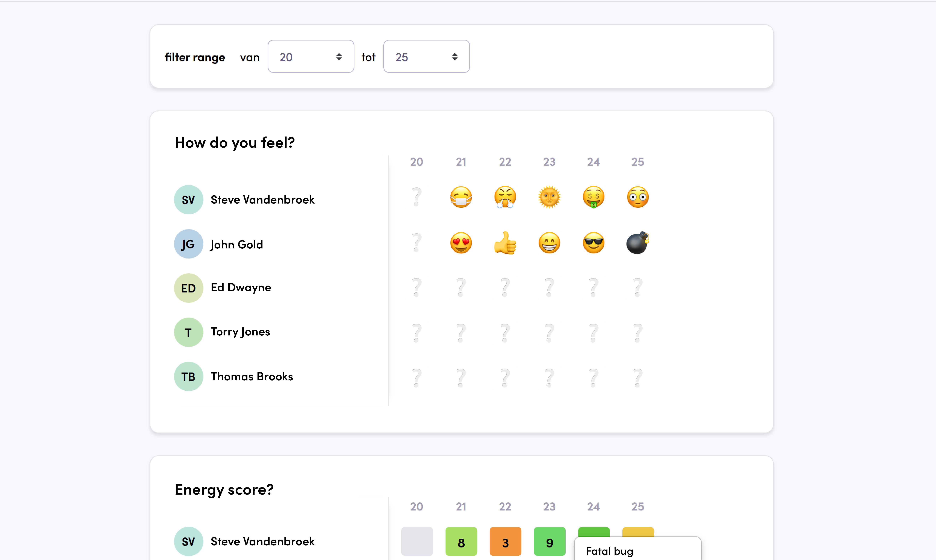The height and width of the screenshot is (560, 936).
Task: Click Torry Jones's question mark on day 21
Action: (461, 333)
